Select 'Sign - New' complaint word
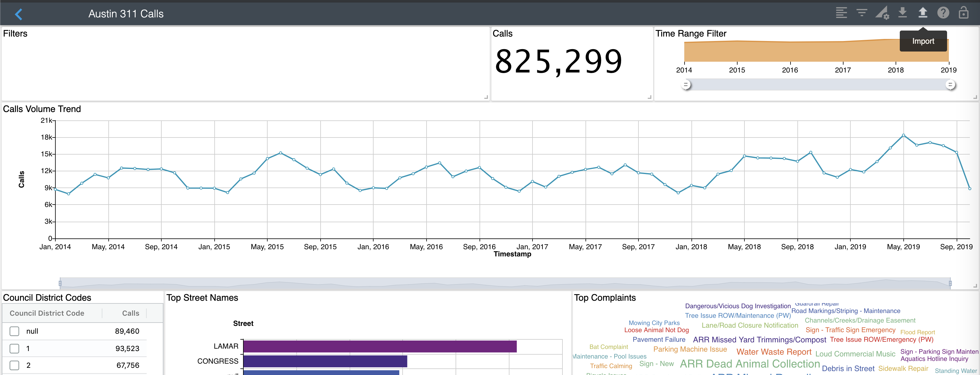The height and width of the screenshot is (375, 980). coord(656,364)
